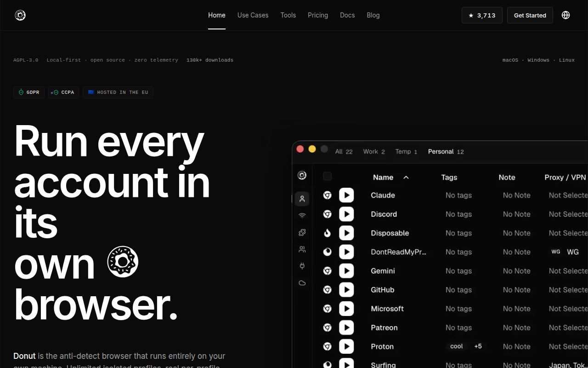Open the proxies Wi-Fi sidebar icon

pos(302,215)
